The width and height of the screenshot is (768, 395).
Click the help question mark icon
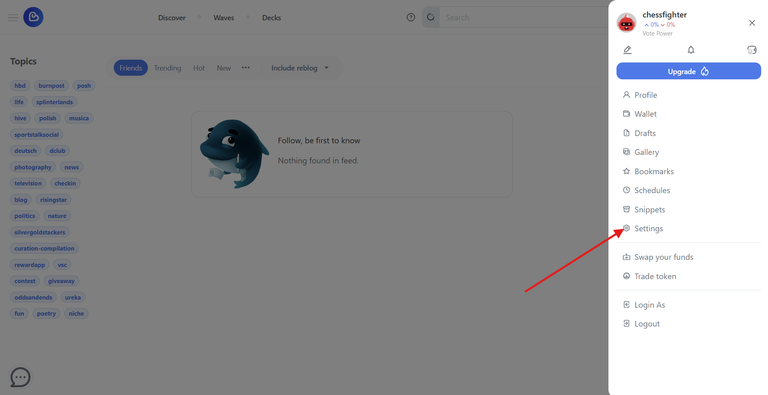pos(411,18)
